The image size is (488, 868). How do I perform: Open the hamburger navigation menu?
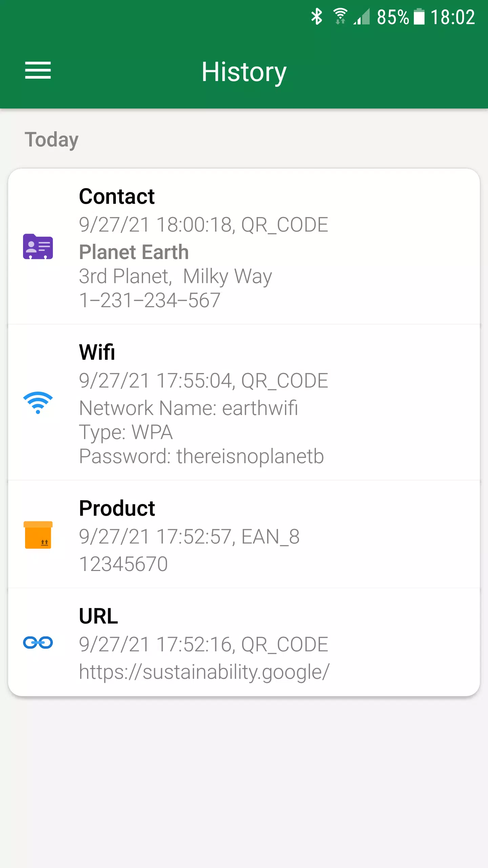tap(38, 71)
